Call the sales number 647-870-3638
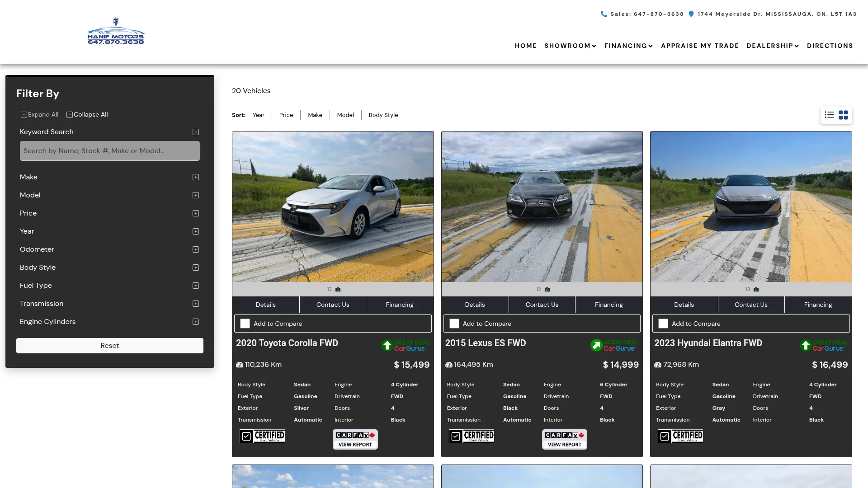The width and height of the screenshot is (868, 488). 647,14
